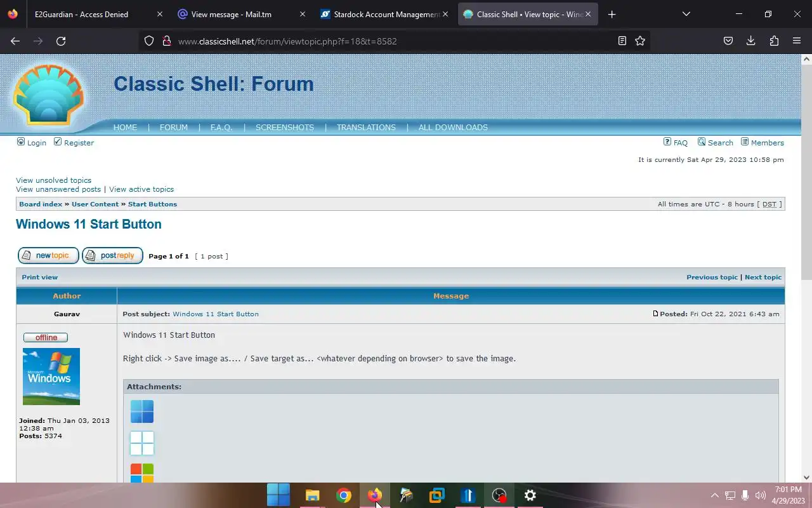The width and height of the screenshot is (812, 508).
Task: Toggle reader view icon in the address bar
Action: click(622, 41)
